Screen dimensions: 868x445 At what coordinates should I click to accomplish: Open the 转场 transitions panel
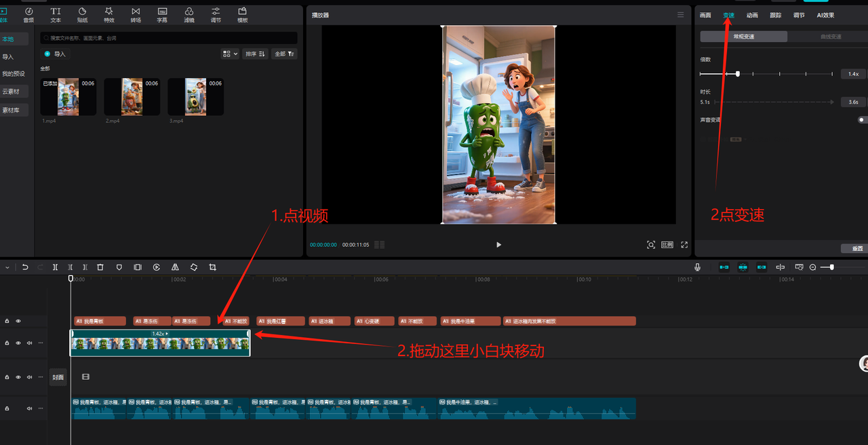136,14
